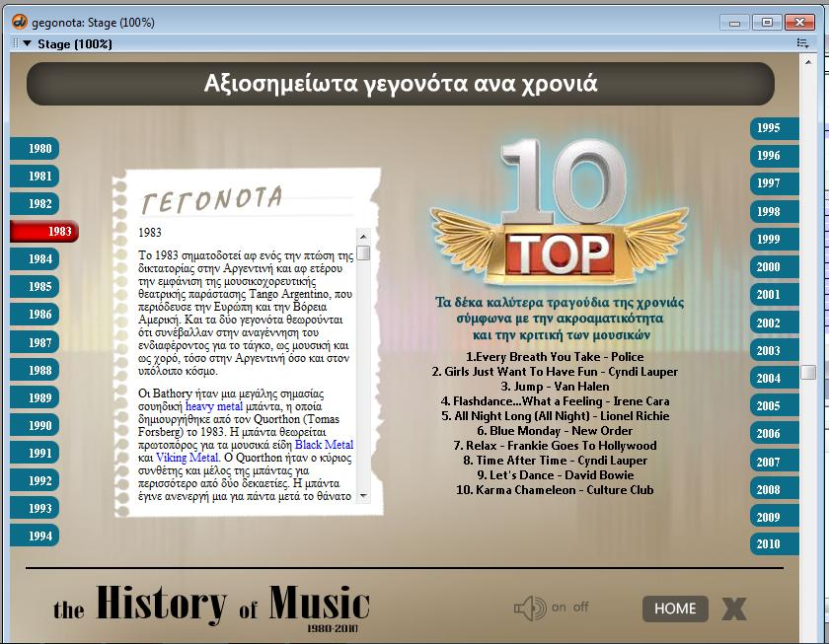
Task: Collapse the Stage panel triangle
Action: (x=27, y=43)
